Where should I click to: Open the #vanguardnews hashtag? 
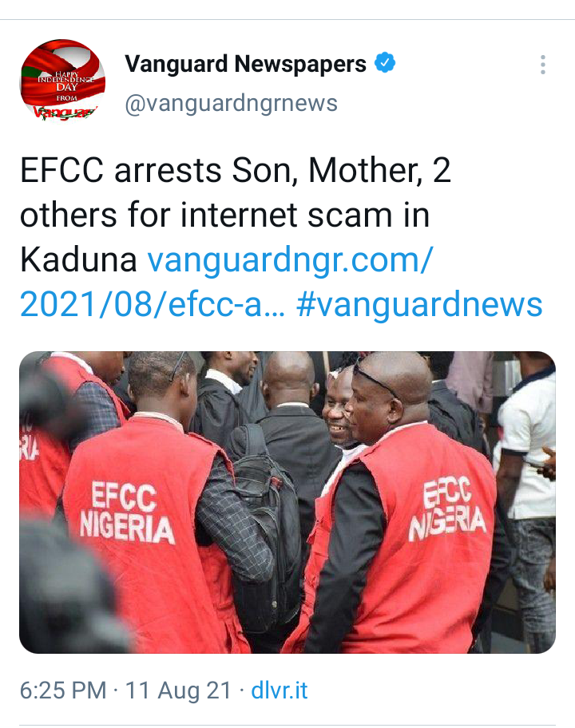click(419, 304)
